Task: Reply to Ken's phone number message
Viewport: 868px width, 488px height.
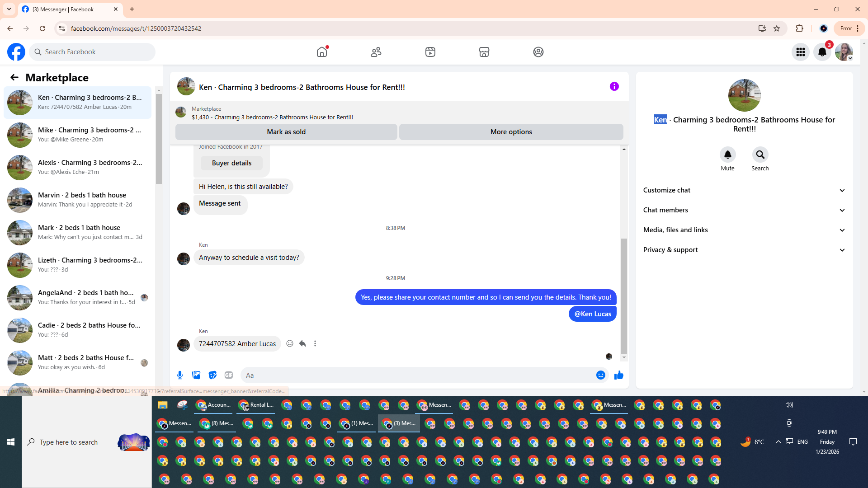Action: 302,343
